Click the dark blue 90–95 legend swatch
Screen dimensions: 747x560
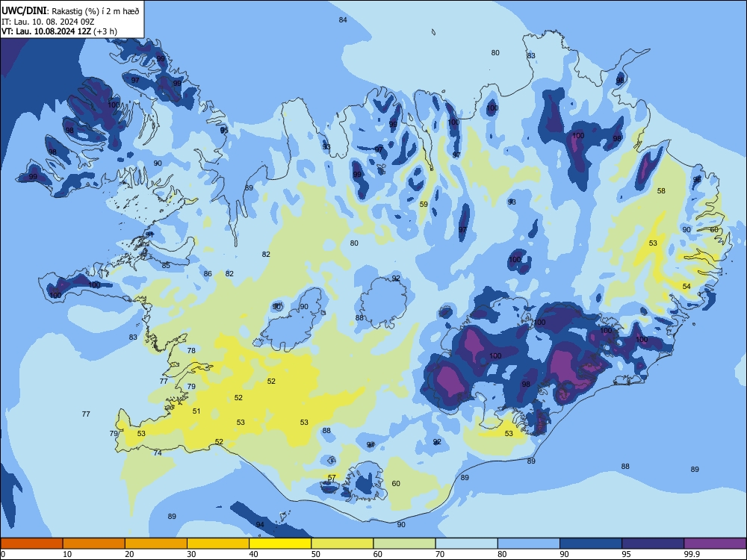pyautogui.click(x=591, y=544)
